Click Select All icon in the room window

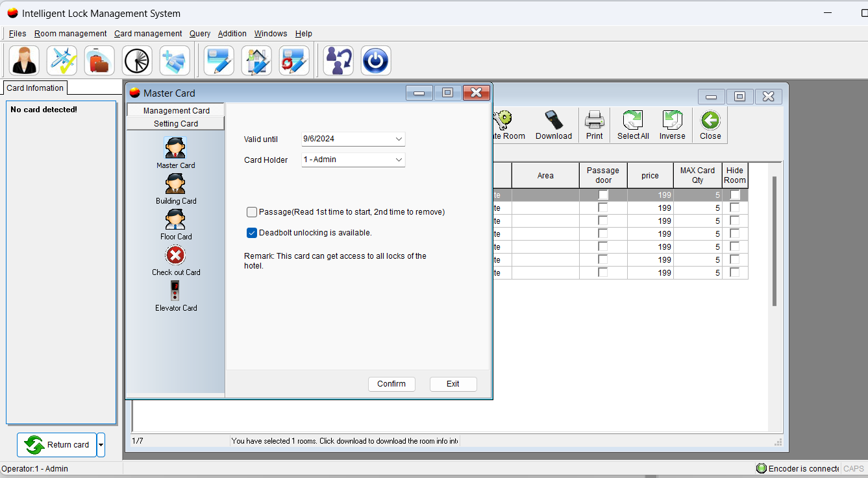[x=633, y=120]
